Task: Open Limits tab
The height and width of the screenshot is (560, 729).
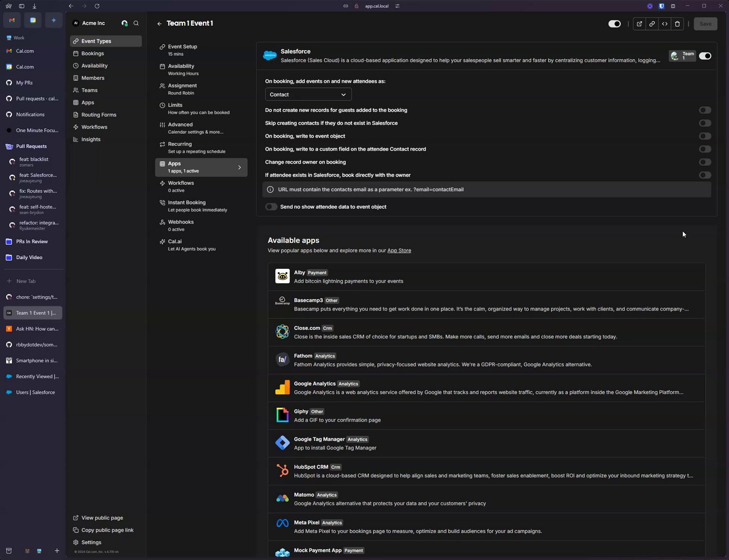Action: click(201, 108)
